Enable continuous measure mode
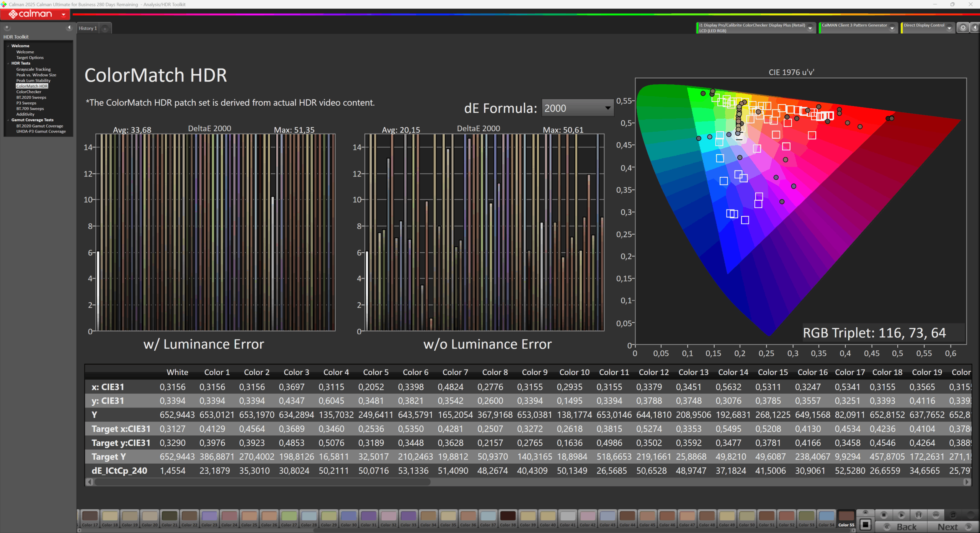The image size is (980, 533). [x=936, y=515]
